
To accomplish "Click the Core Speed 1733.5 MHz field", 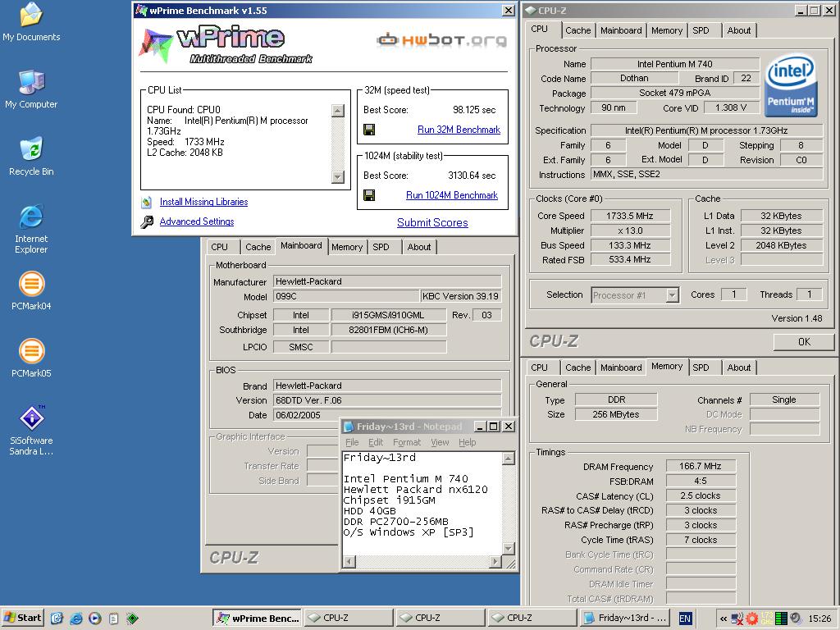I will tap(630, 216).
